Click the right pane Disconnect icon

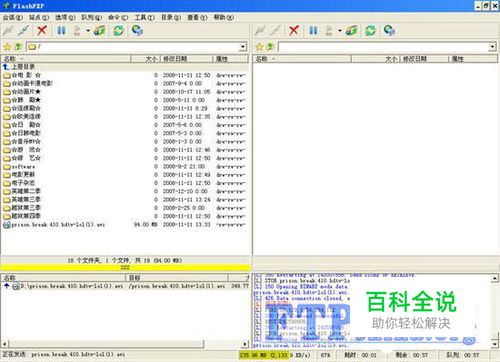[x=275, y=30]
